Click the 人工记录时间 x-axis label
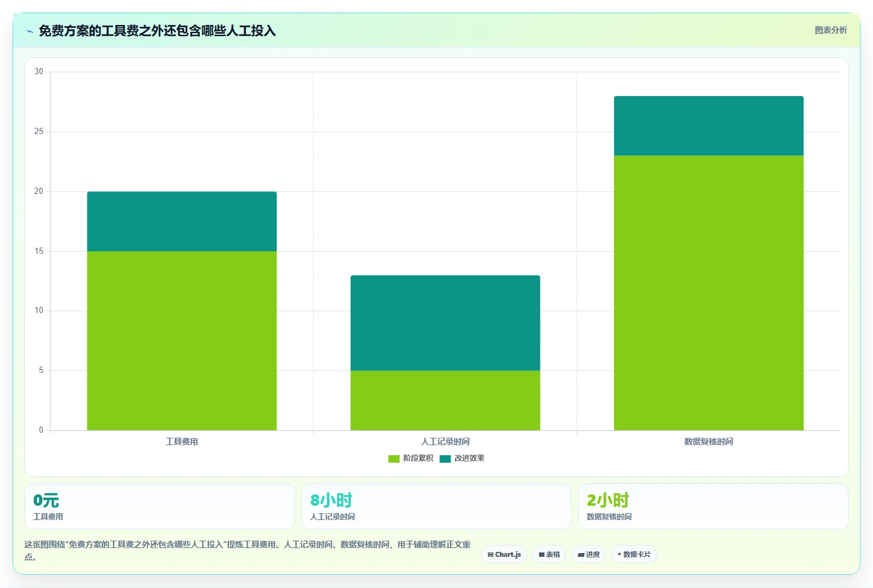 point(445,441)
